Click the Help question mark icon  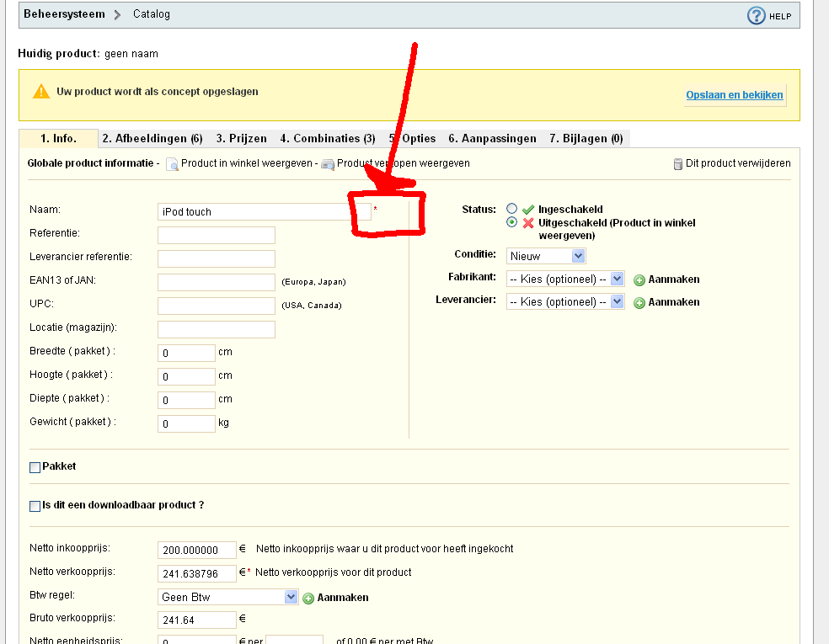point(757,16)
